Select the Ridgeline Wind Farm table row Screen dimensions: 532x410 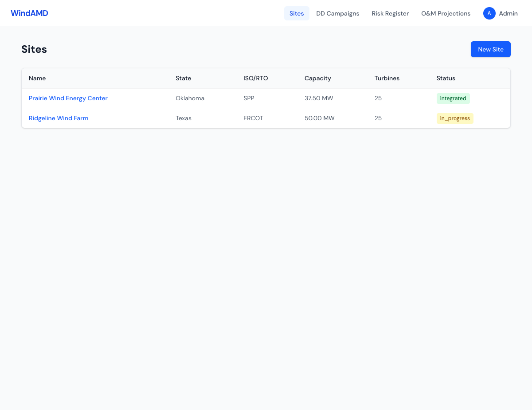coord(266,118)
